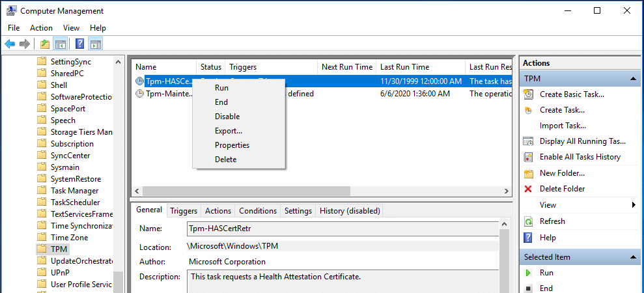
Task: Click the Forward arrow toolbar icon
Action: (x=25, y=44)
